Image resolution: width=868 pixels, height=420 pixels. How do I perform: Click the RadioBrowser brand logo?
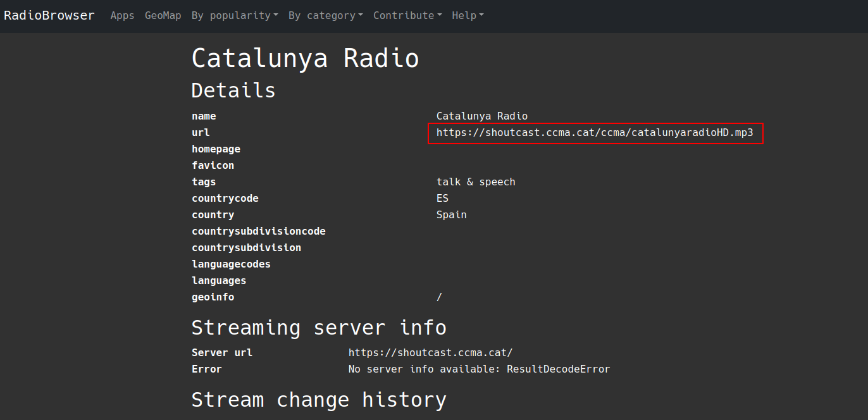49,15
